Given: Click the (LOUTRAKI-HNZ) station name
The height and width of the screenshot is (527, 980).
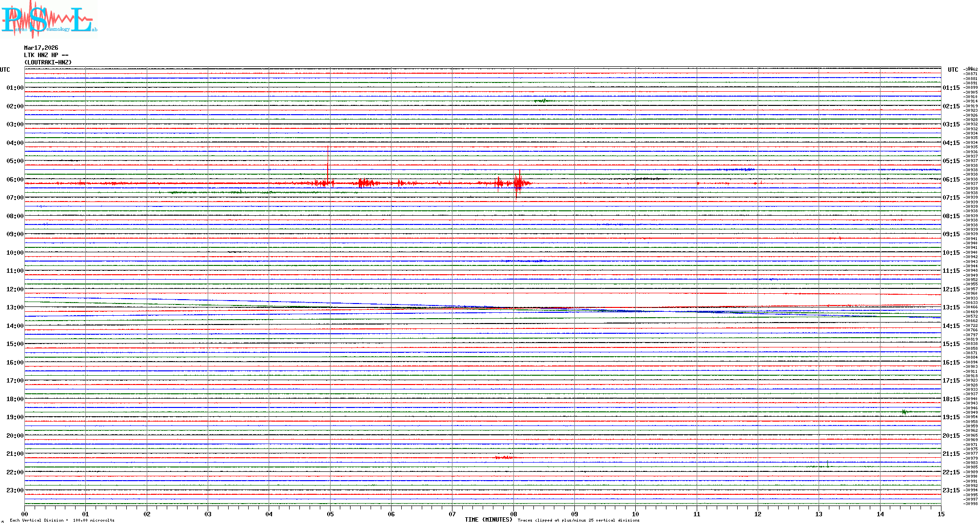Looking at the screenshot, I should click(48, 62).
